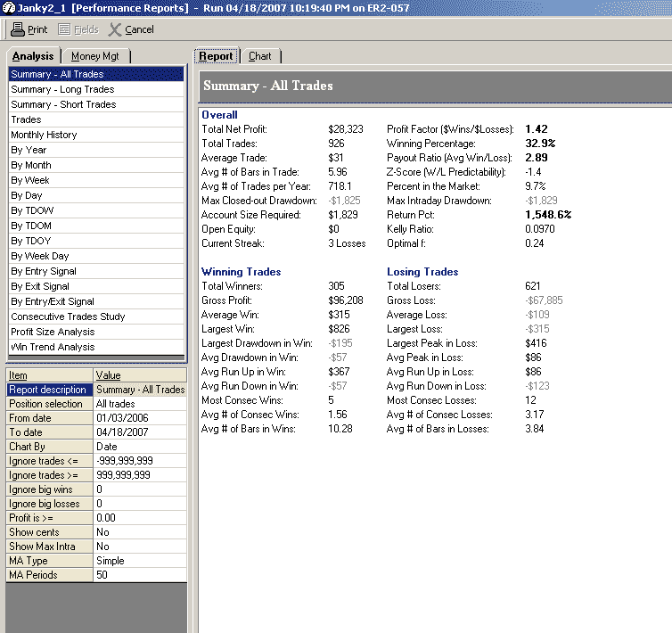Click the Print toolbar icon
The width and height of the screenshot is (672, 633).
(x=18, y=29)
